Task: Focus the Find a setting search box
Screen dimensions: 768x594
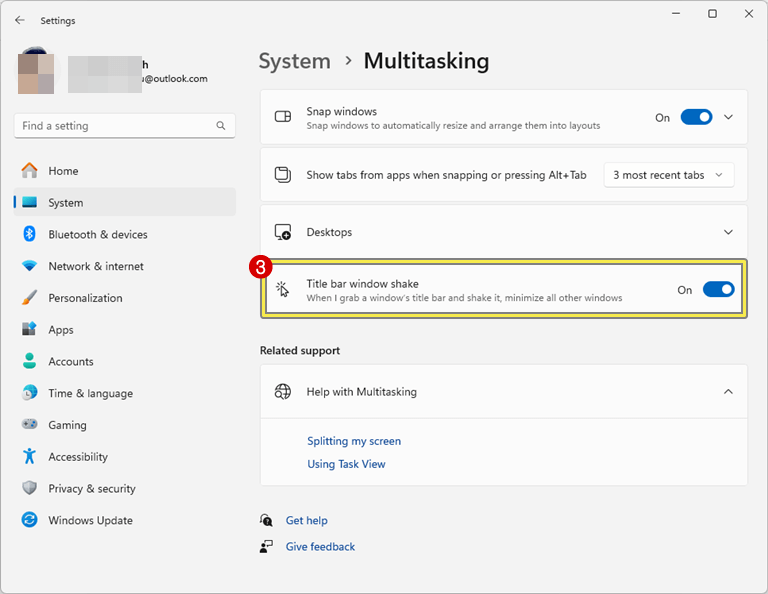Action: tap(124, 126)
